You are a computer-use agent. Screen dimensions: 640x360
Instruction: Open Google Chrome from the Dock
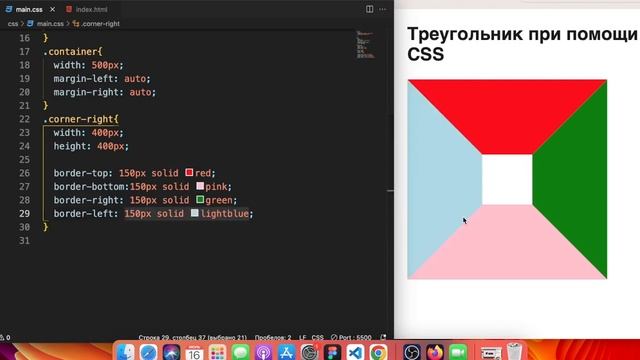coord(378,352)
